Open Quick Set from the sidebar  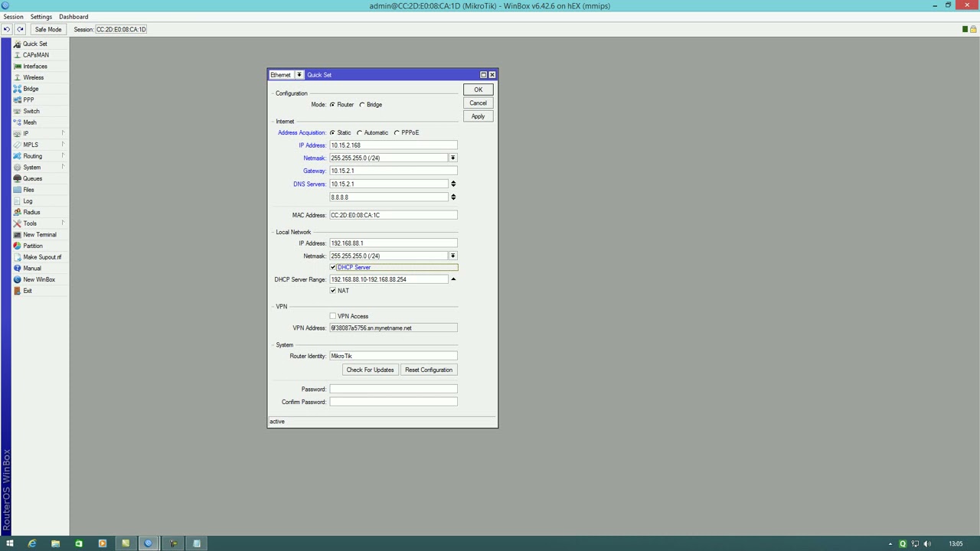pyautogui.click(x=34, y=44)
